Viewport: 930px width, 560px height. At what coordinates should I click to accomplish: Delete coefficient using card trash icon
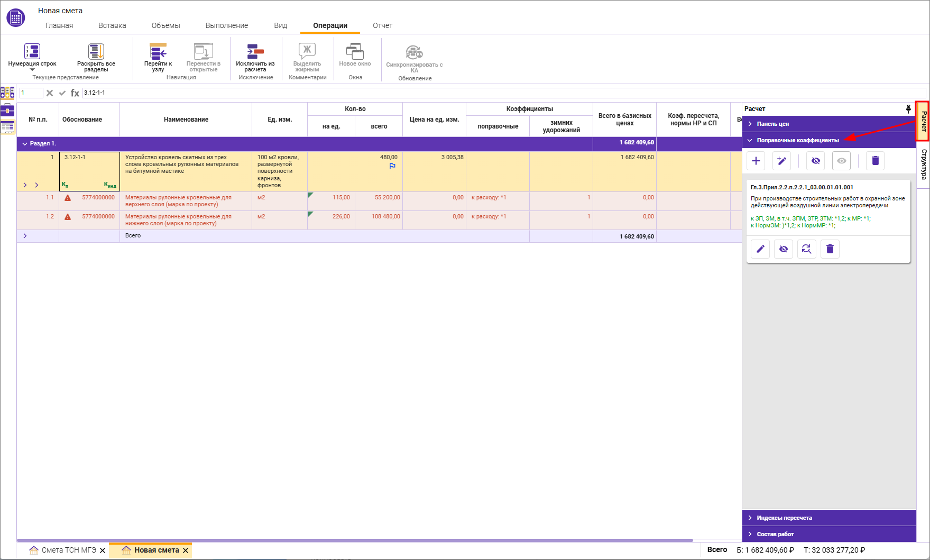(x=830, y=249)
